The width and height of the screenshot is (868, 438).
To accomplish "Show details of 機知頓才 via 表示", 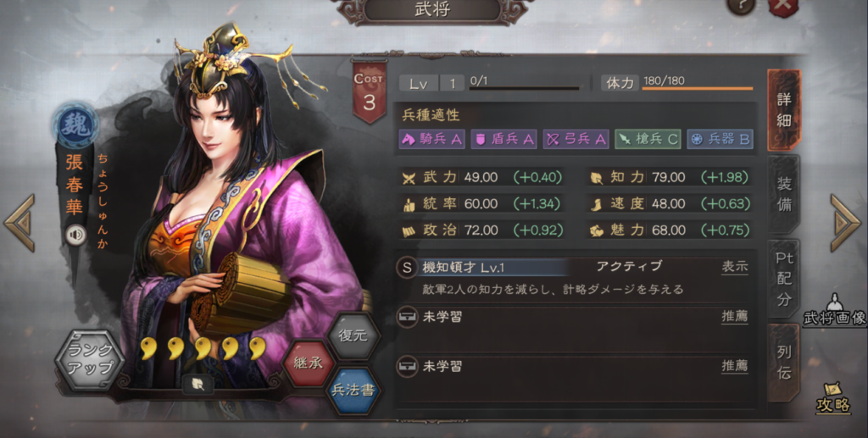I will click(x=735, y=267).
